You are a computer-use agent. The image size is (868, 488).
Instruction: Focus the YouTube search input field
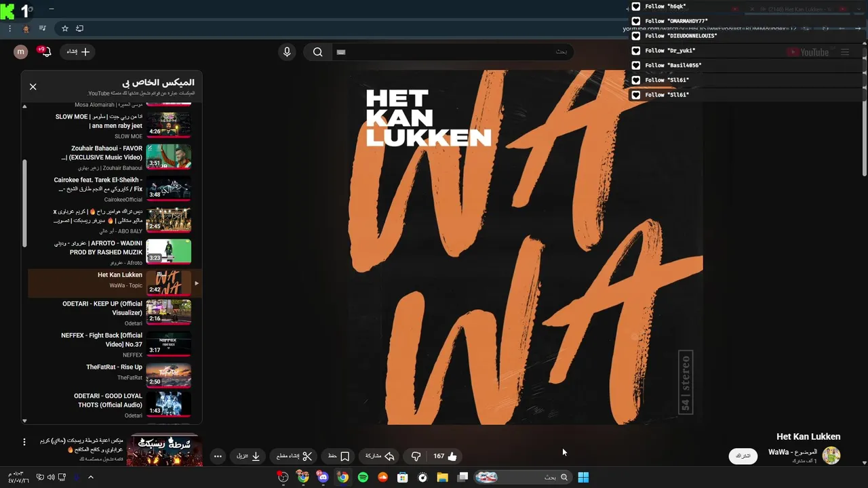453,52
